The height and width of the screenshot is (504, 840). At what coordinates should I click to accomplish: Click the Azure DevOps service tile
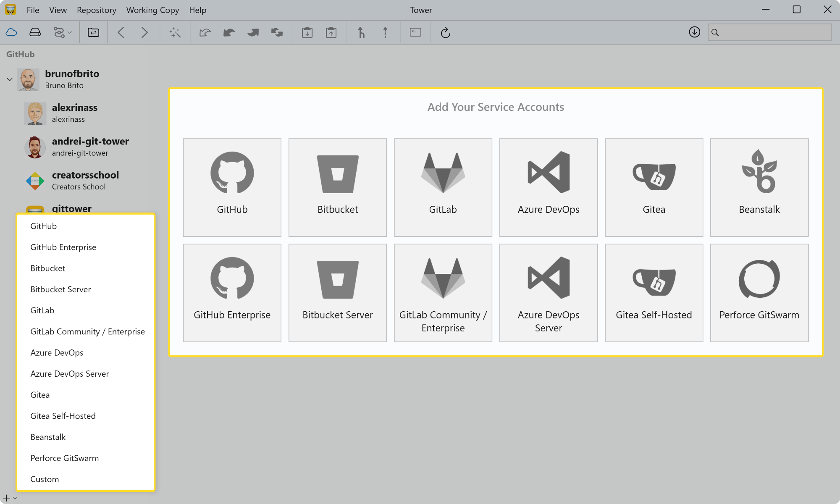[549, 187]
